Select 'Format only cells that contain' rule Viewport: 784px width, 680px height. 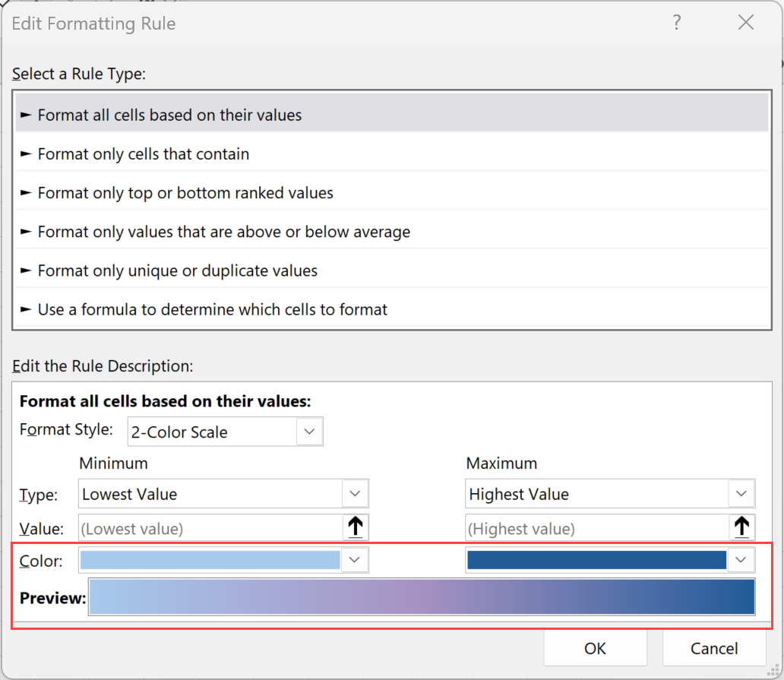coord(144,154)
